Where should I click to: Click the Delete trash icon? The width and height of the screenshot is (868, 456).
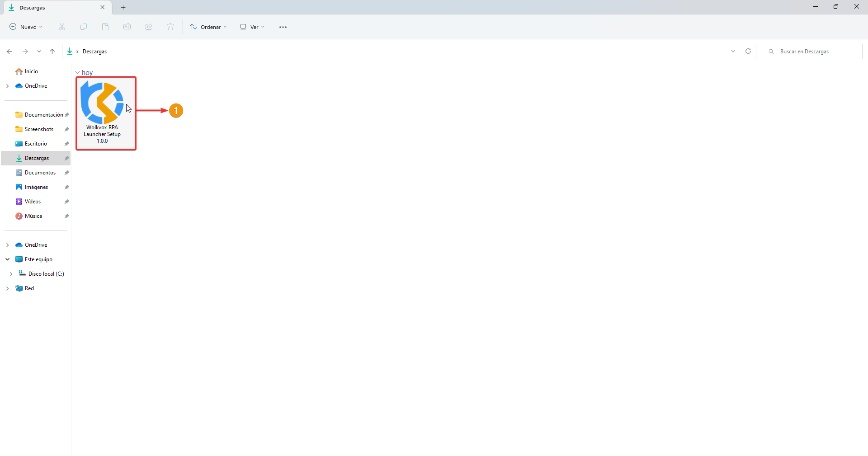[x=170, y=27]
